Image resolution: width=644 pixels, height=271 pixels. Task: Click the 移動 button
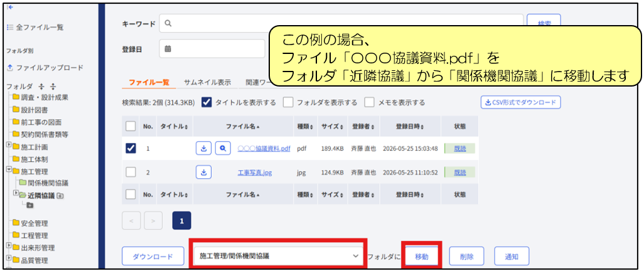[x=421, y=257]
